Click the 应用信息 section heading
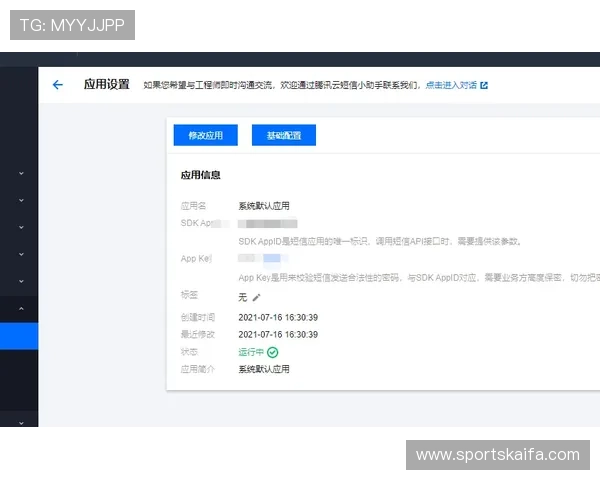This screenshot has height=480, width=600. coord(201,175)
